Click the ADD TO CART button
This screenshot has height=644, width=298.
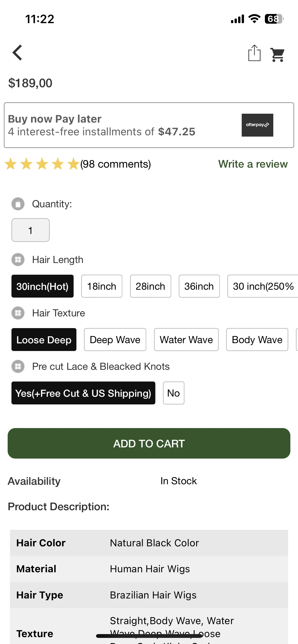pyautogui.click(x=149, y=443)
